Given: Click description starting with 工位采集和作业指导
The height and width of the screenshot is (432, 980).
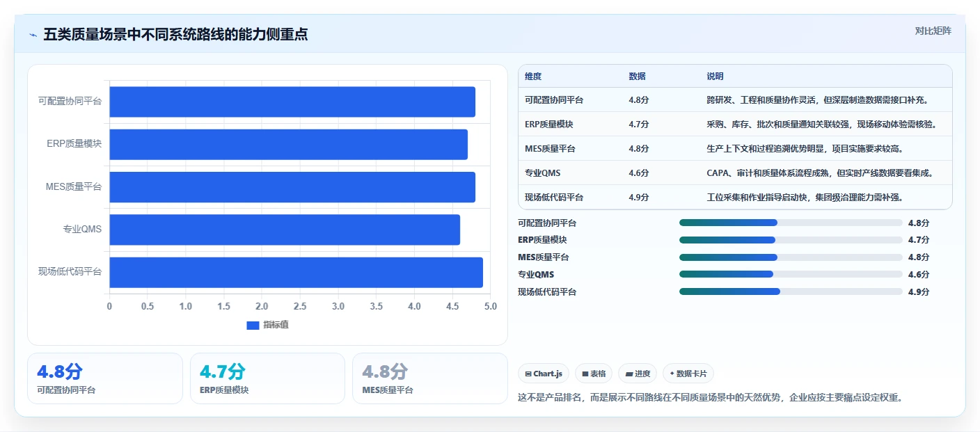Looking at the screenshot, I should [x=805, y=197].
